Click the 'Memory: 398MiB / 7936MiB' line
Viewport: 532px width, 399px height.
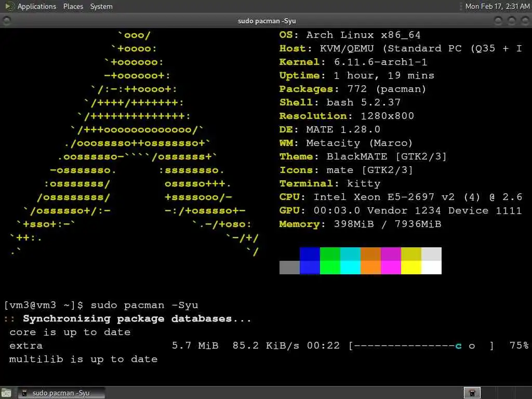pos(361,224)
